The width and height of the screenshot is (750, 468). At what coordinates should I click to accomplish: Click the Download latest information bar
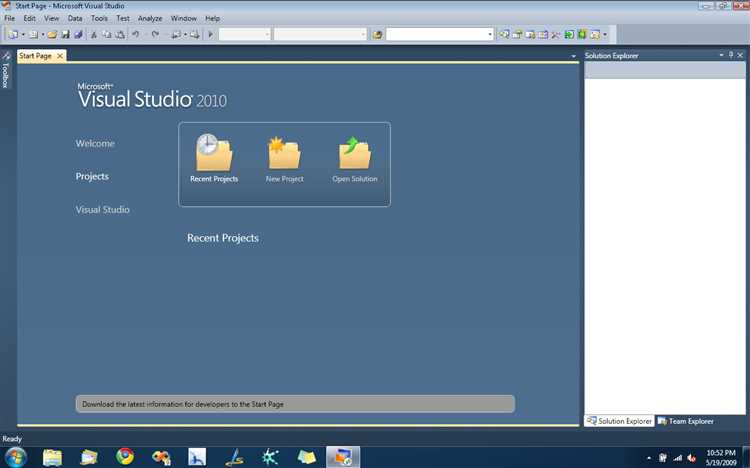pos(295,404)
